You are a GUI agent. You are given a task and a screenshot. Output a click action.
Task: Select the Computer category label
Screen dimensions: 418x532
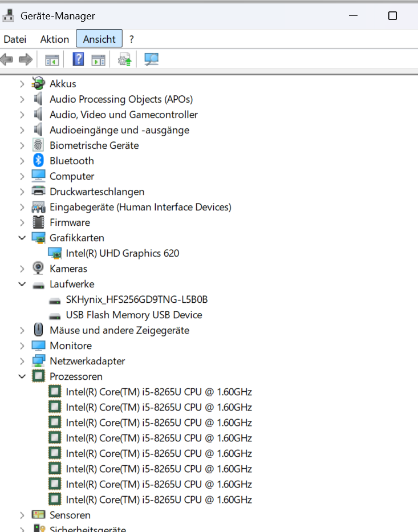[72, 176]
